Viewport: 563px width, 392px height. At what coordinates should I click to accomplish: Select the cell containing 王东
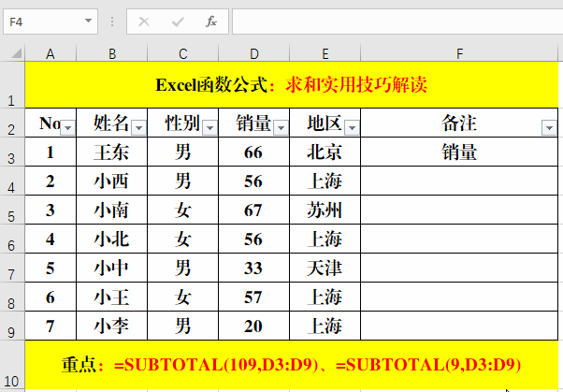pos(111,152)
